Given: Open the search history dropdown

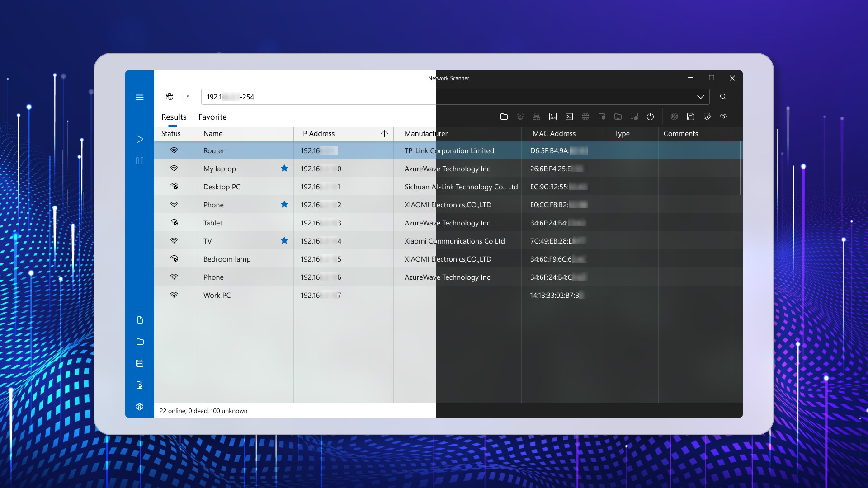Looking at the screenshot, I should (x=701, y=97).
